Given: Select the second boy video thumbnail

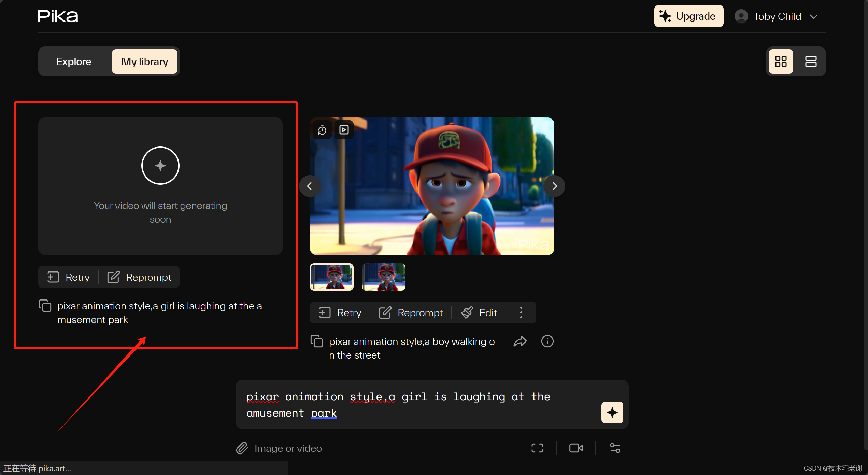Looking at the screenshot, I should [x=384, y=277].
